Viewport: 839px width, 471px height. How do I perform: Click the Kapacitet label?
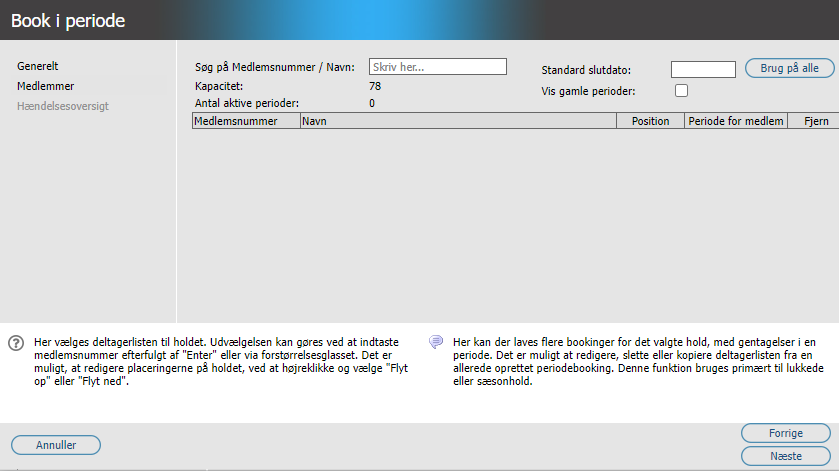[x=219, y=86]
